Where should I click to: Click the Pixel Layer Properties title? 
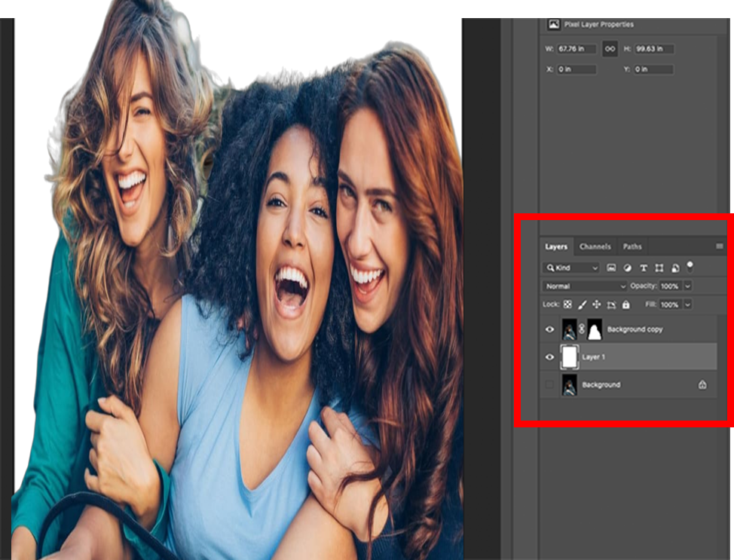tap(598, 24)
